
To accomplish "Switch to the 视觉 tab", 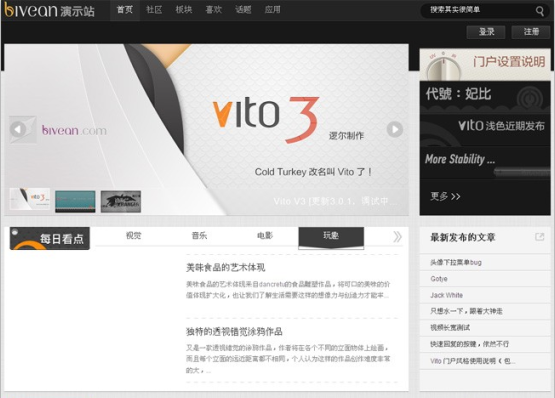I will point(133,235).
